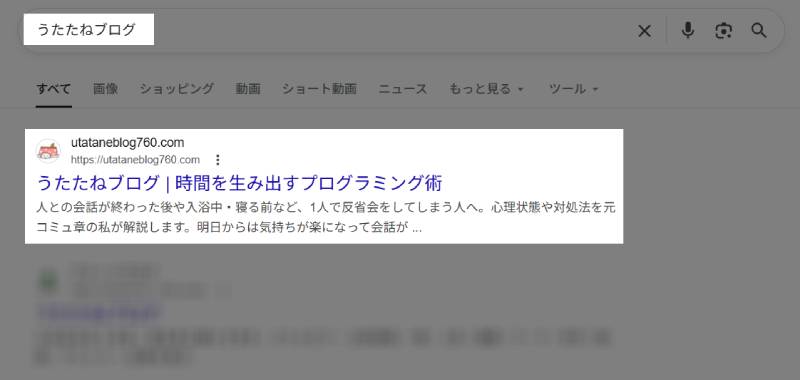Switch to the ショッピング tab
Screen dimensions: 800x380
click(177, 89)
